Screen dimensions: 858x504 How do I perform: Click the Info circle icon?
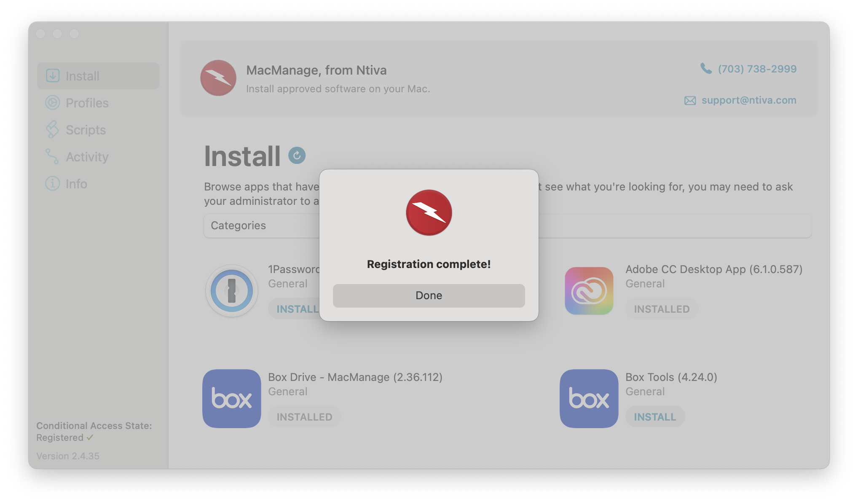pyautogui.click(x=53, y=184)
